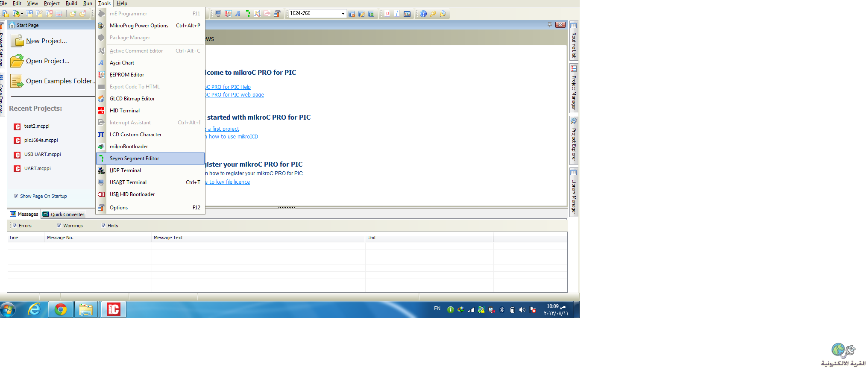The image size is (868, 373).
Task: Select USB HID Bootloader menu item
Action: (x=150, y=194)
